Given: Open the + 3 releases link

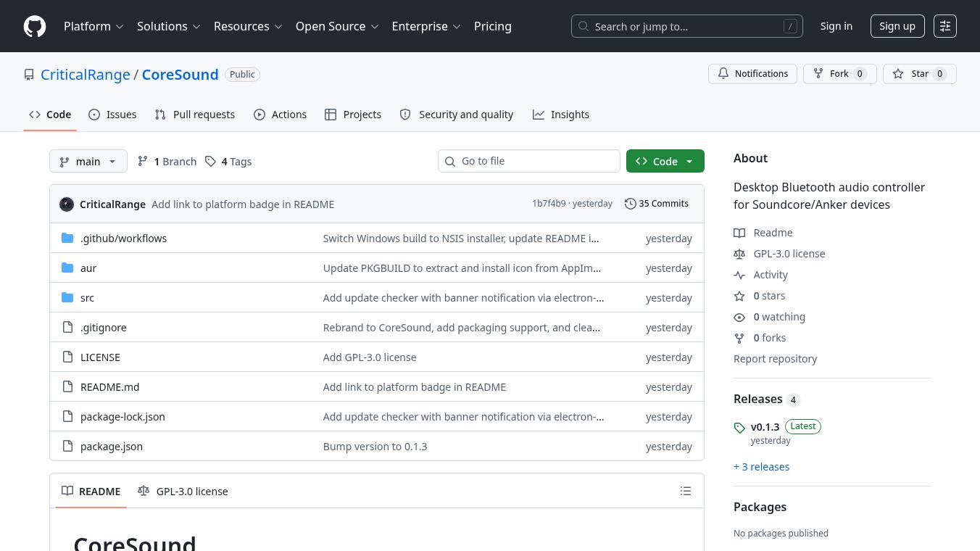Looking at the screenshot, I should [761, 467].
